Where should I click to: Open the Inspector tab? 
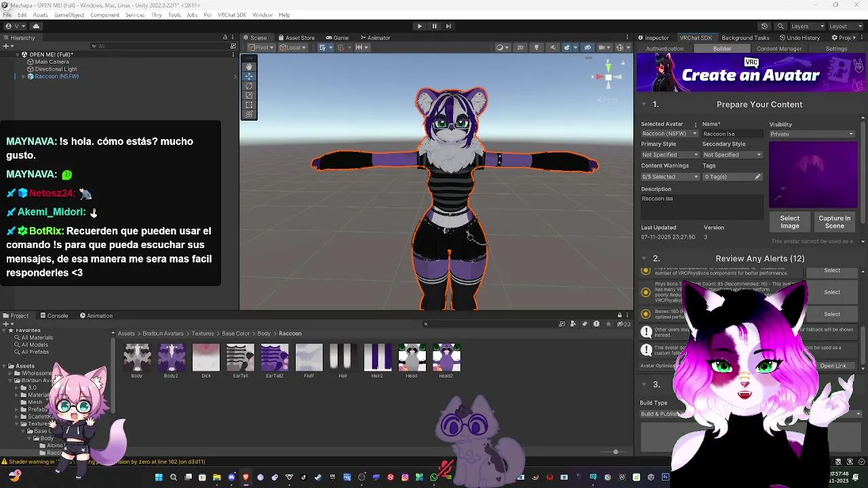coord(654,38)
